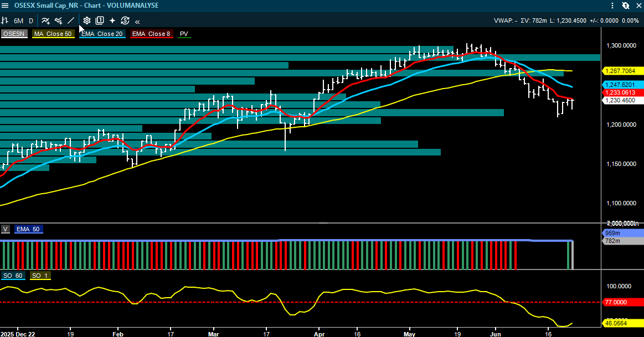Click the May date axis label
This screenshot has height=337, width=644.
409,334
